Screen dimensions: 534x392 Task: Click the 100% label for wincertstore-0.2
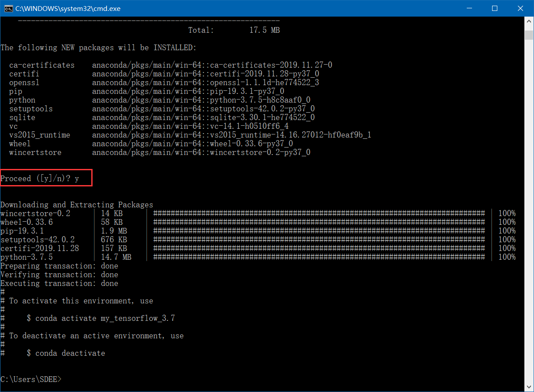[x=506, y=213]
